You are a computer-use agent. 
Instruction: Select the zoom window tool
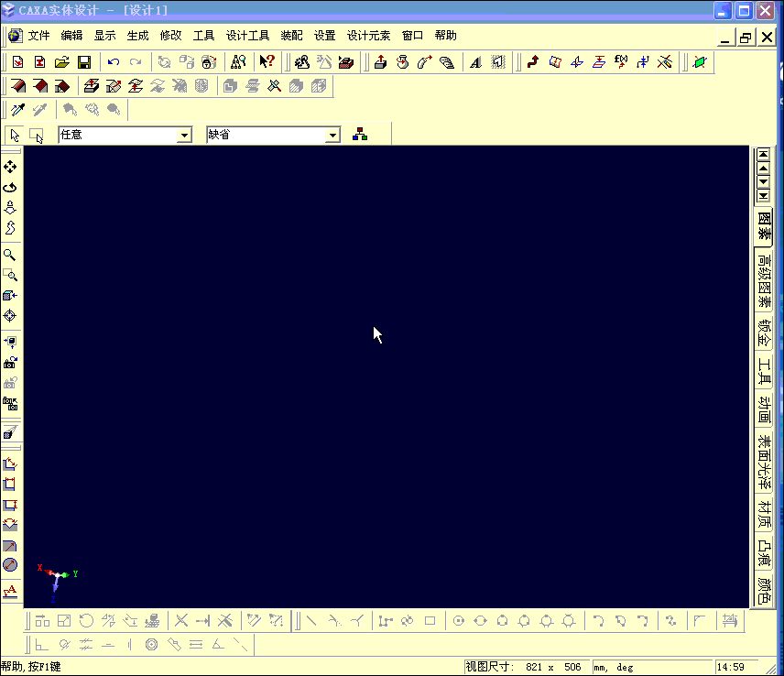click(x=10, y=275)
